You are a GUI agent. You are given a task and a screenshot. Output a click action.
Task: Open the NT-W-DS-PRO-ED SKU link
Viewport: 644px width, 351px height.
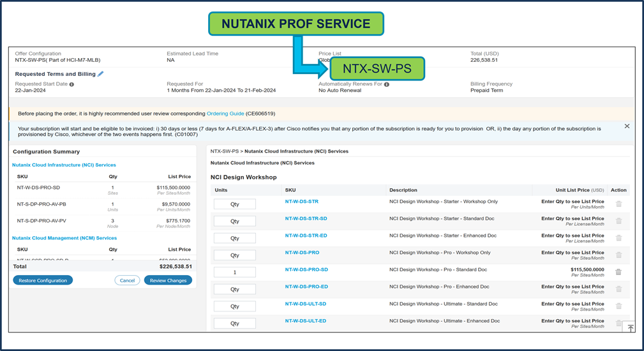pos(306,287)
